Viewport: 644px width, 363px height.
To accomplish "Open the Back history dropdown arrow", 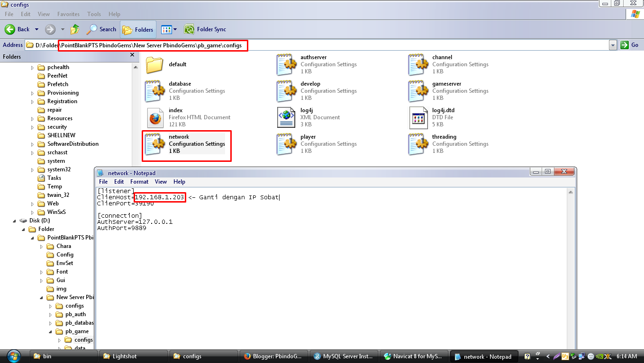I will [36, 29].
